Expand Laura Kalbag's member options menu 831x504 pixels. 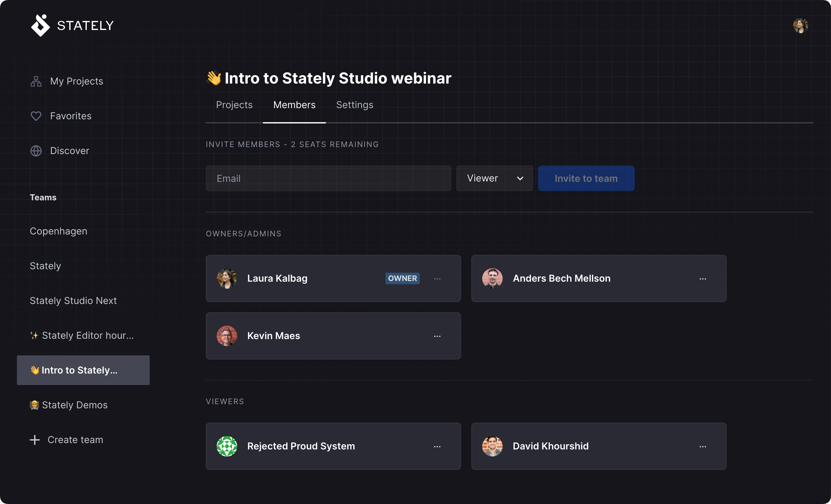pyautogui.click(x=438, y=278)
